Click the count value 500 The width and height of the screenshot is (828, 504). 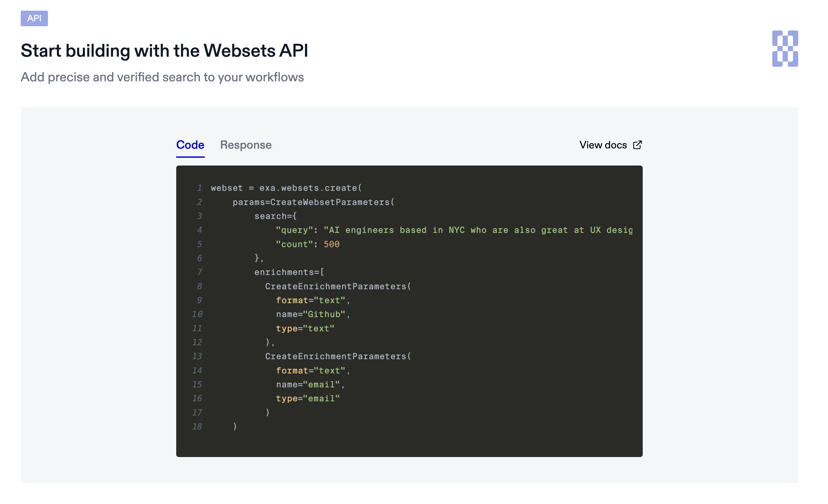click(x=331, y=244)
